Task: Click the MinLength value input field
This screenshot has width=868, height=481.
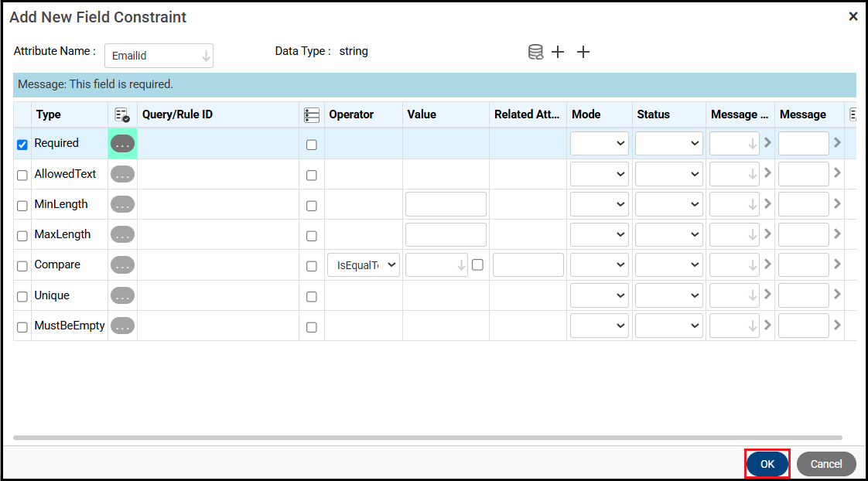Action: pyautogui.click(x=446, y=205)
